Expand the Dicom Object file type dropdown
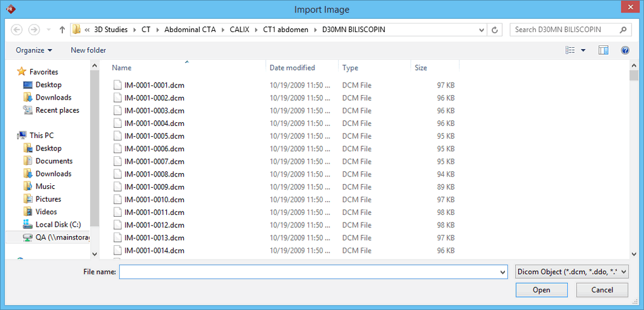Image resolution: width=644 pixels, height=310 pixels. pyautogui.click(x=572, y=272)
